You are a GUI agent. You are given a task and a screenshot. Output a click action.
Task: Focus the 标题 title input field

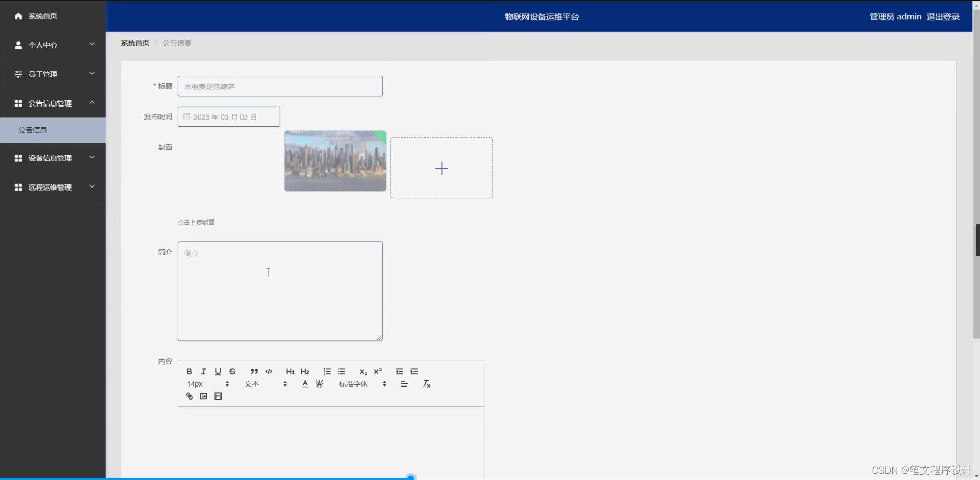tap(280, 86)
